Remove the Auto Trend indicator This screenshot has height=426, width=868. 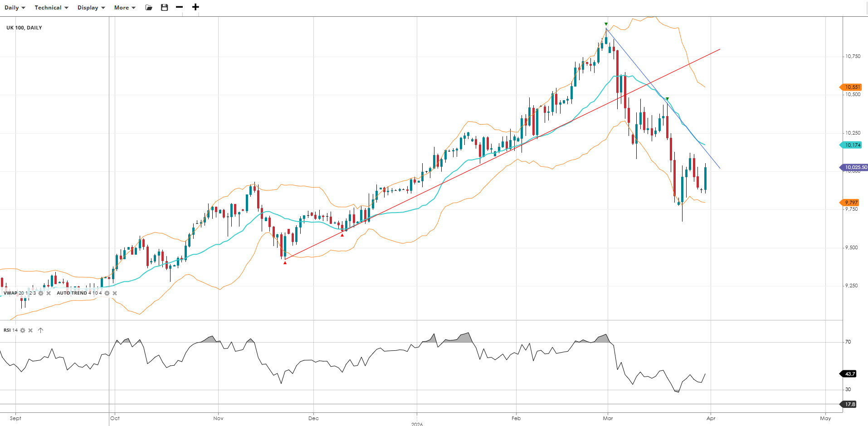click(x=115, y=293)
